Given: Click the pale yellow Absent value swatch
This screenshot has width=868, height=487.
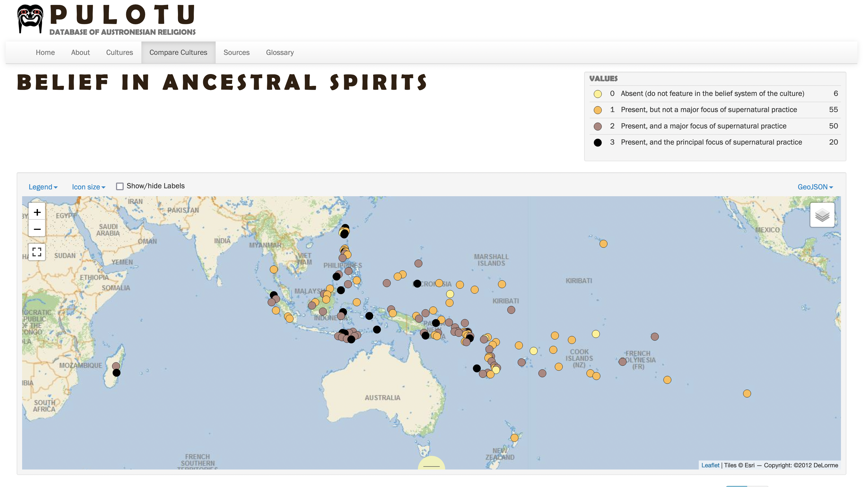Looking at the screenshot, I should (598, 94).
